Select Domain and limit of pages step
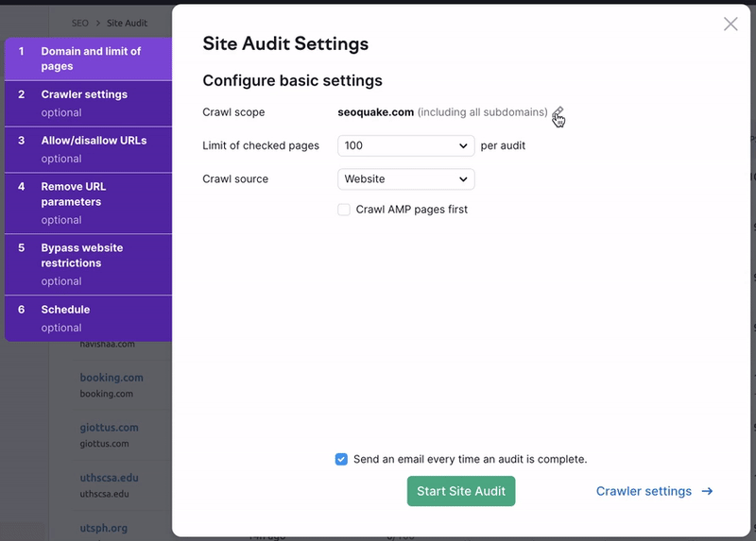 click(x=88, y=59)
